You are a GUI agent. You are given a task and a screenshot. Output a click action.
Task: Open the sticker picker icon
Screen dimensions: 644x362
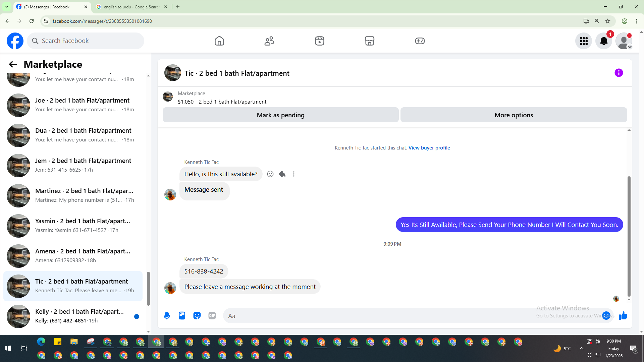click(x=197, y=316)
